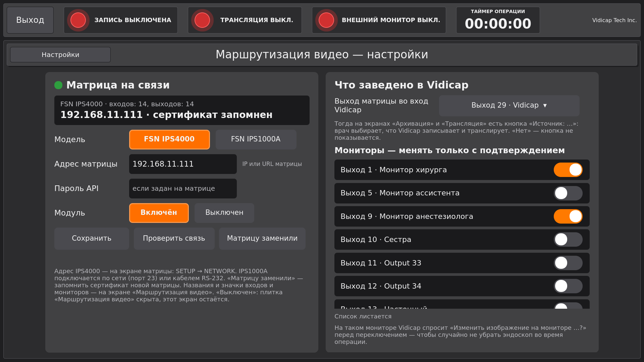
Task: Click the Выход 10 · Сестра row label
Action: click(376, 240)
